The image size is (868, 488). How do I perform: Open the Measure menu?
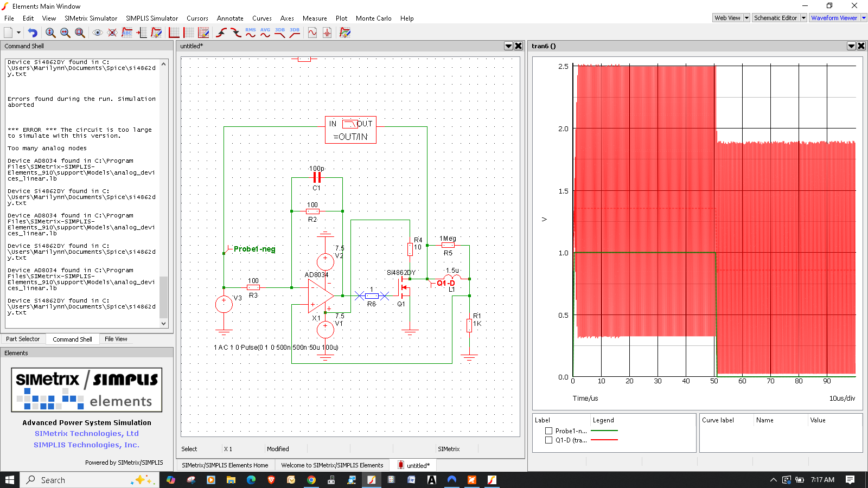click(315, 18)
